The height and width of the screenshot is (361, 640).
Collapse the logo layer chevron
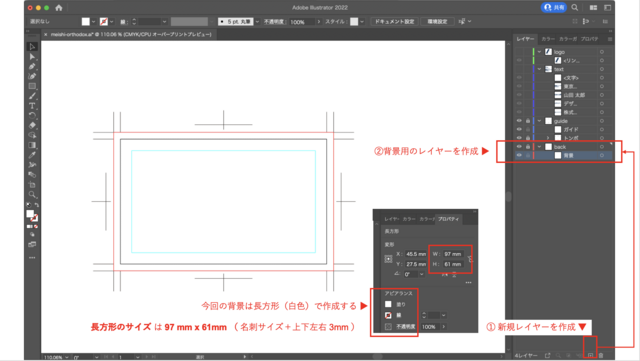pyautogui.click(x=540, y=52)
